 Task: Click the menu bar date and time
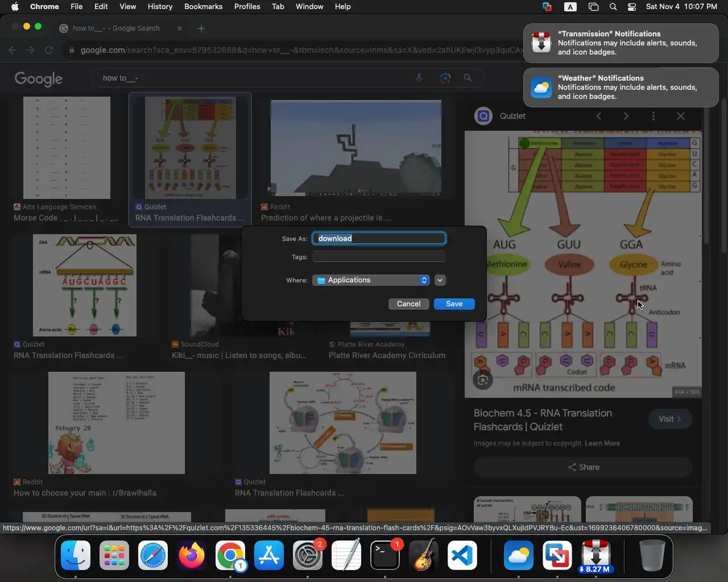(x=681, y=7)
